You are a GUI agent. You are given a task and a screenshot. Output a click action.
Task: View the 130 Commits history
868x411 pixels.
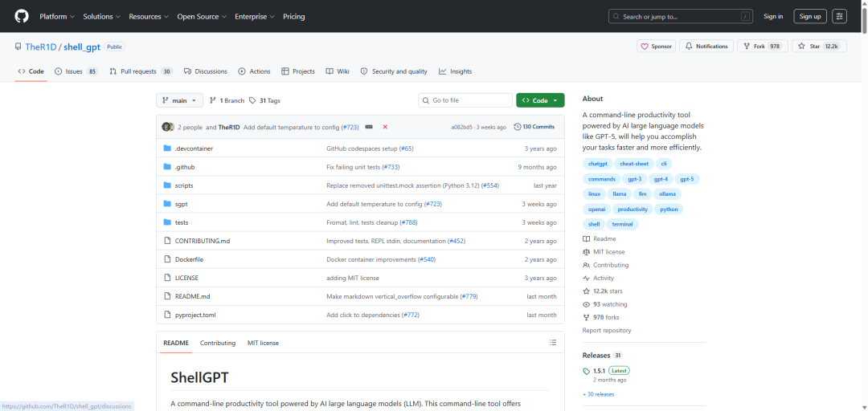coord(534,127)
